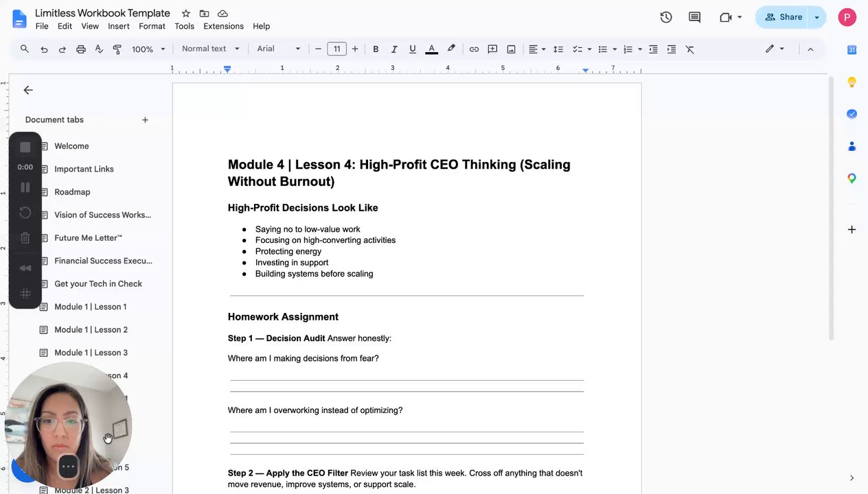Toggle bold formatting
Image resolution: width=868 pixels, height=494 pixels.
click(376, 49)
